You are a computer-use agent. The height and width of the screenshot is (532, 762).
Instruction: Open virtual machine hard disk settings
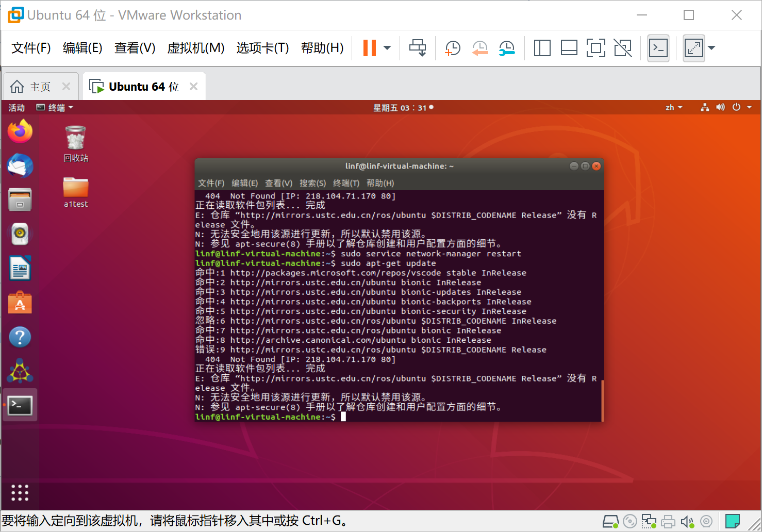click(x=610, y=521)
